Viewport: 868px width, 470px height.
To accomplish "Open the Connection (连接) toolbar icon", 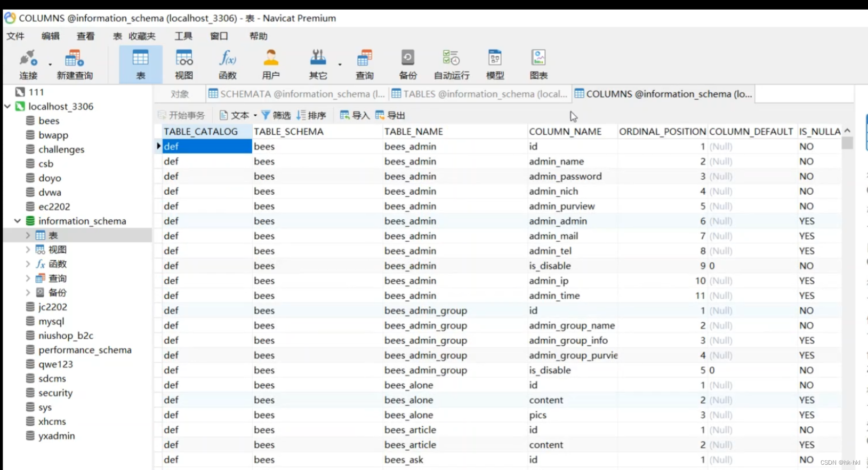I will tap(28, 64).
